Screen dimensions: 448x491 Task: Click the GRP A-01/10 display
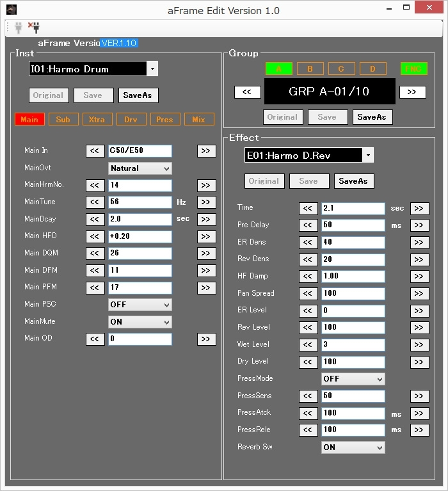point(330,92)
